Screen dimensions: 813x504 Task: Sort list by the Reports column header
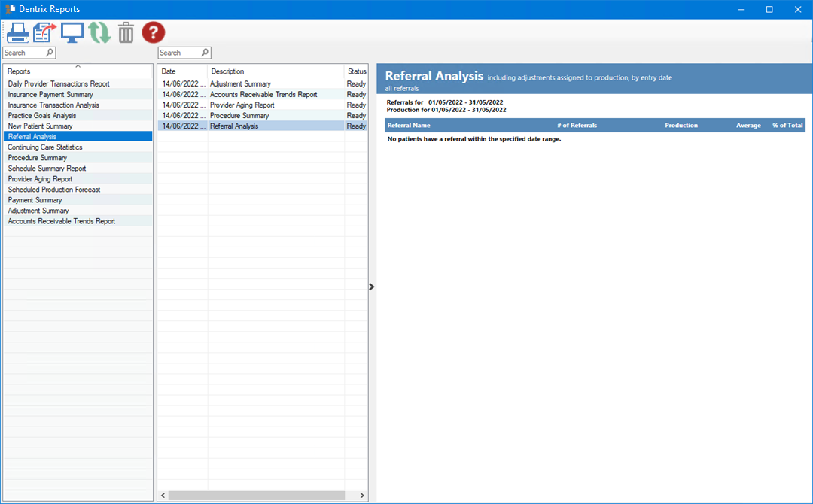tap(78, 71)
